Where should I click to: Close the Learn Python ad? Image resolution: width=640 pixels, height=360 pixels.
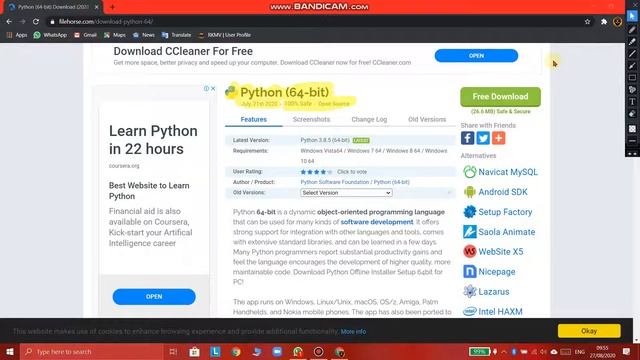pyautogui.click(x=213, y=88)
